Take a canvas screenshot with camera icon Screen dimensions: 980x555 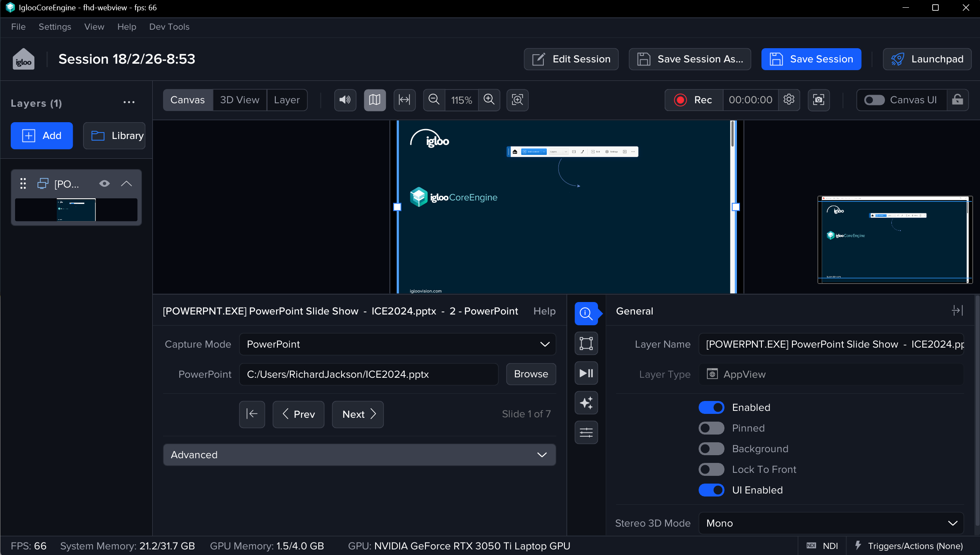pyautogui.click(x=818, y=100)
